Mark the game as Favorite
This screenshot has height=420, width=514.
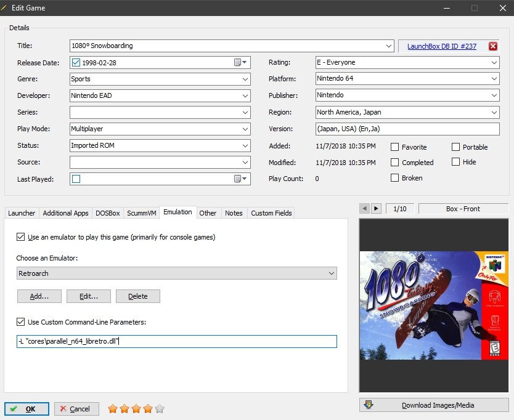point(394,147)
